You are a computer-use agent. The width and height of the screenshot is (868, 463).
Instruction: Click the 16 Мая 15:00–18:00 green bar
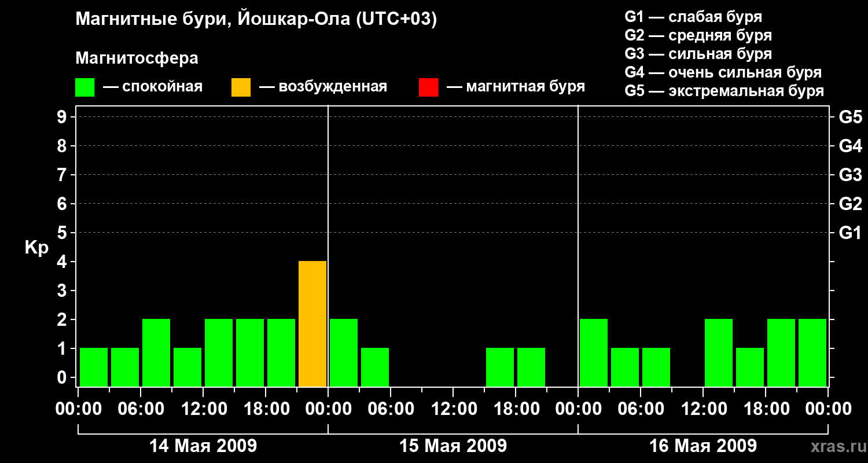tap(750, 367)
